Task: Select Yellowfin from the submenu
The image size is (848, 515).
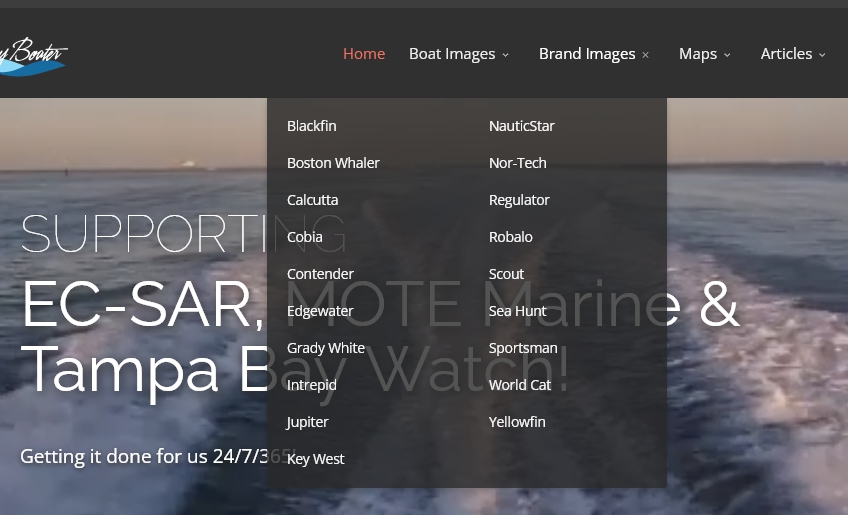Action: point(517,422)
